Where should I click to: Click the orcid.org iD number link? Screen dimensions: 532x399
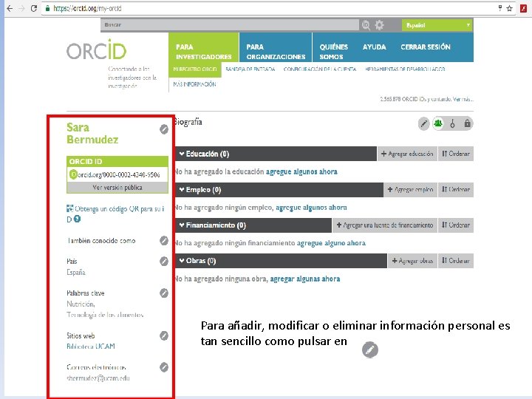click(x=119, y=174)
